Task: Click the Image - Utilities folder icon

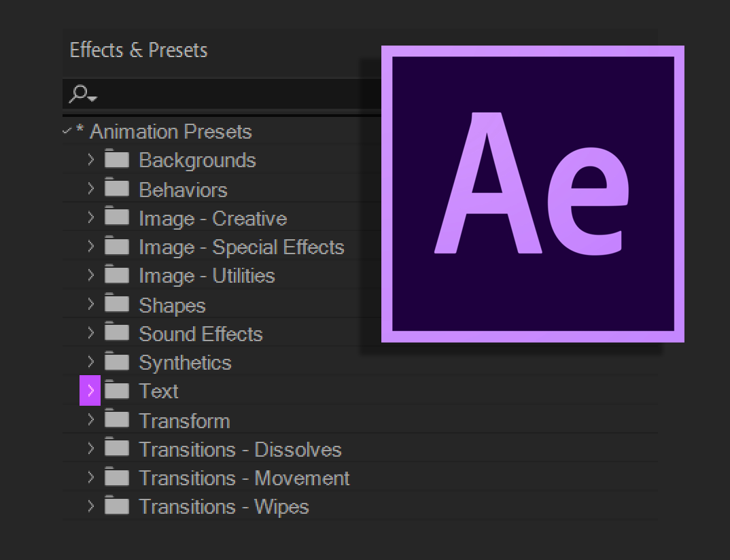Action: point(116,274)
